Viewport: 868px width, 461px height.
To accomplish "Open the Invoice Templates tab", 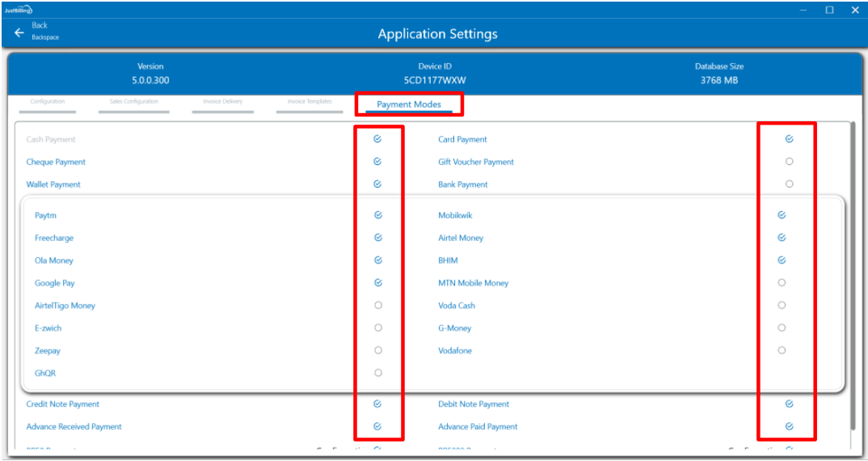I will click(310, 103).
